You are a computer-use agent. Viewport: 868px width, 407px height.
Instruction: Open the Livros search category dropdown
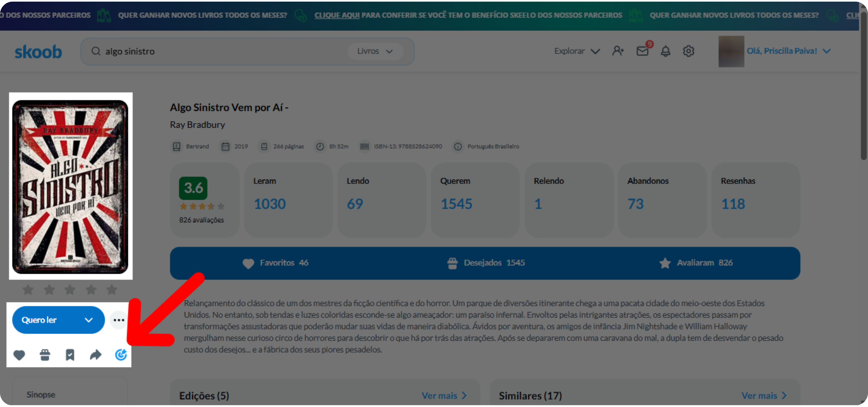(375, 51)
